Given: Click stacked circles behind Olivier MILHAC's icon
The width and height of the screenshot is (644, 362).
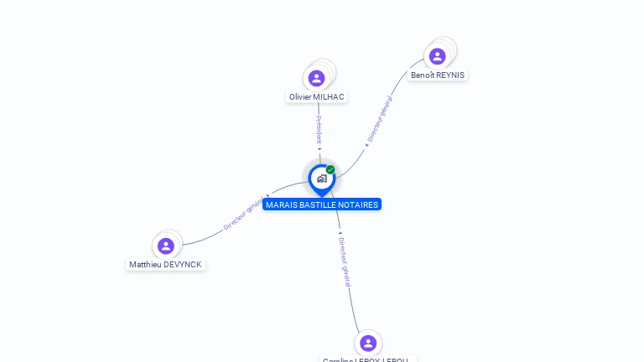Looking at the screenshot, I should click(327, 69).
